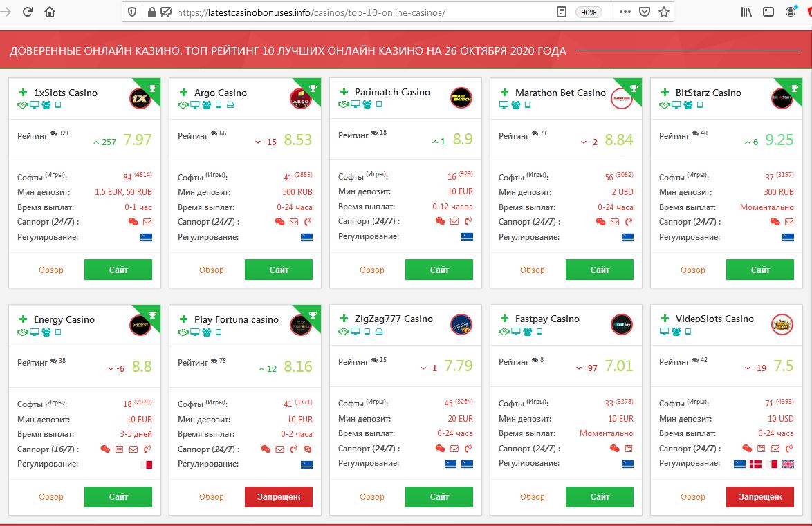Viewport: 812px width, 526px height.
Task: Go to the browser home page
Action: point(50,11)
